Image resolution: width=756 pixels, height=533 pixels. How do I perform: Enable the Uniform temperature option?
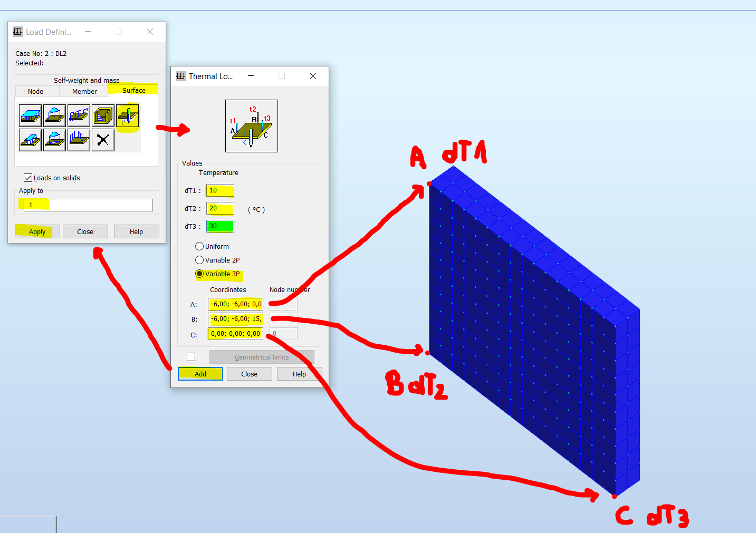[x=199, y=246]
